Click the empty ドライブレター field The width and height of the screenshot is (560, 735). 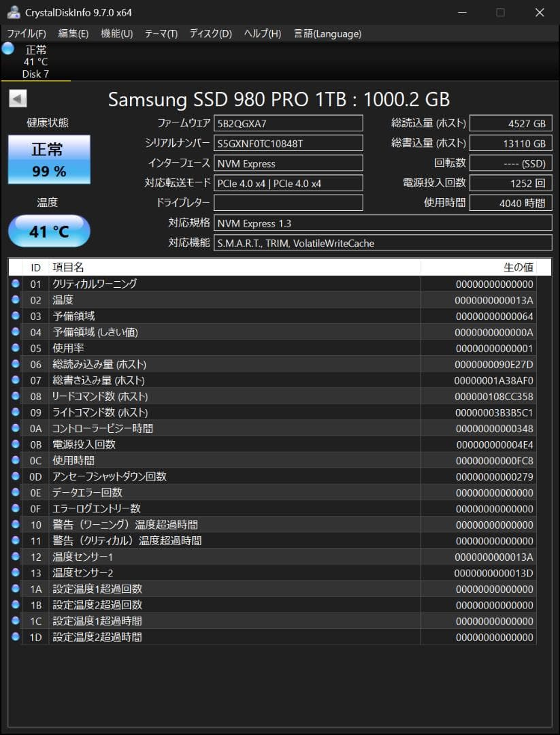click(x=289, y=203)
